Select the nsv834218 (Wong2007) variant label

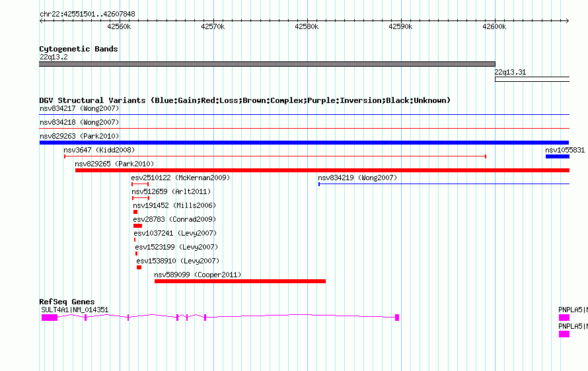79,123
